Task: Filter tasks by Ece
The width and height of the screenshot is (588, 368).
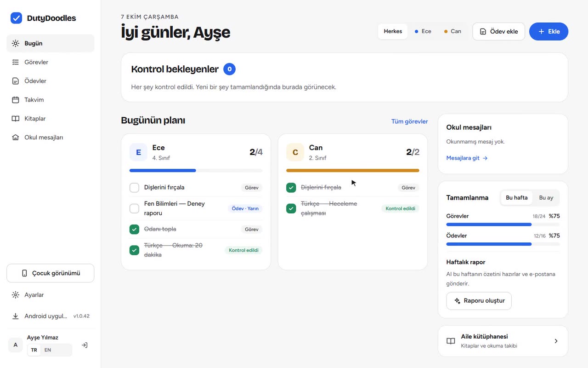Action: tap(423, 31)
